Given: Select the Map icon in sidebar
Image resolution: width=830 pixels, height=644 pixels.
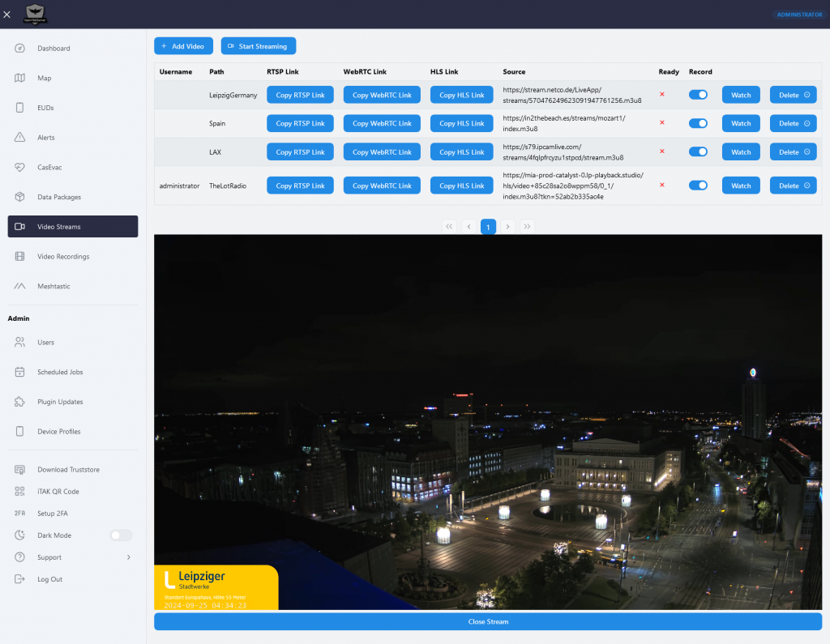Looking at the screenshot, I should click(x=19, y=78).
